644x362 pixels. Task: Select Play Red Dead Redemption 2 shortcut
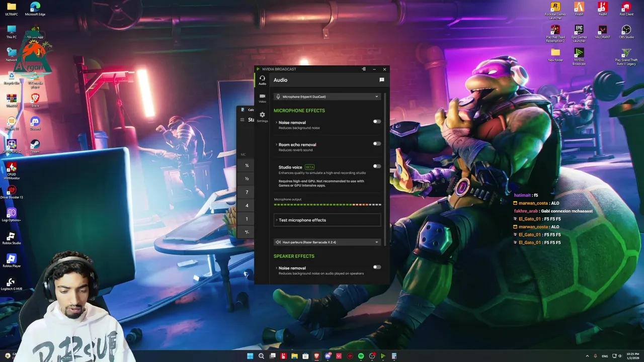pyautogui.click(x=555, y=33)
